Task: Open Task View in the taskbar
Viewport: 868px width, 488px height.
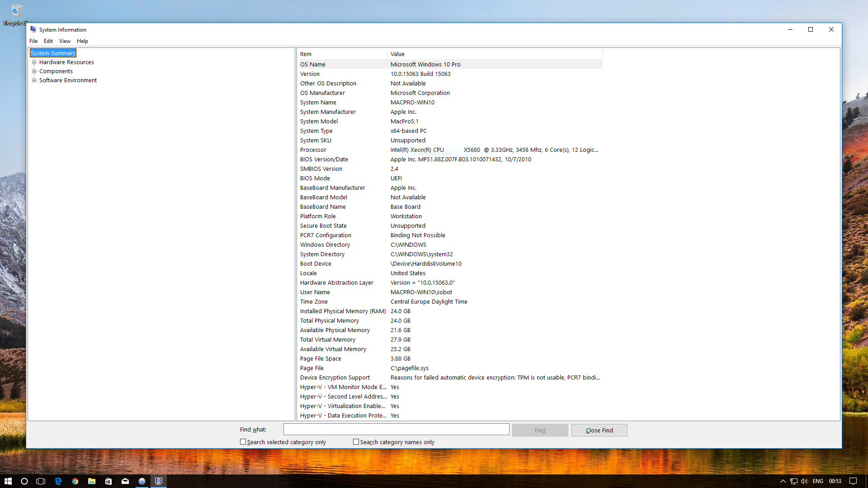Action: (x=41, y=481)
